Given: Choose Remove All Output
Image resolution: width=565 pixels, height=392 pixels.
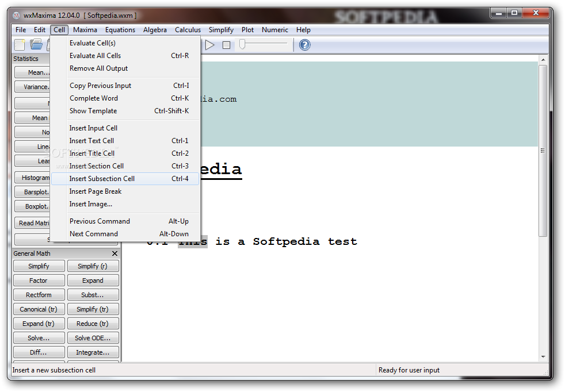Looking at the screenshot, I should tap(125, 68).
